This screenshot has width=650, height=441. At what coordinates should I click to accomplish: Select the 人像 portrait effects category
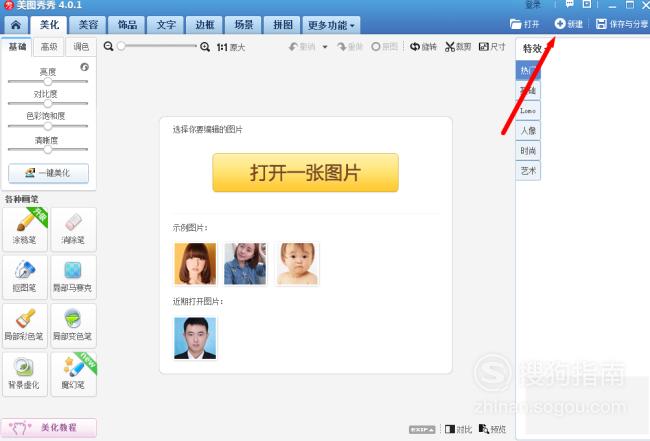[528, 131]
